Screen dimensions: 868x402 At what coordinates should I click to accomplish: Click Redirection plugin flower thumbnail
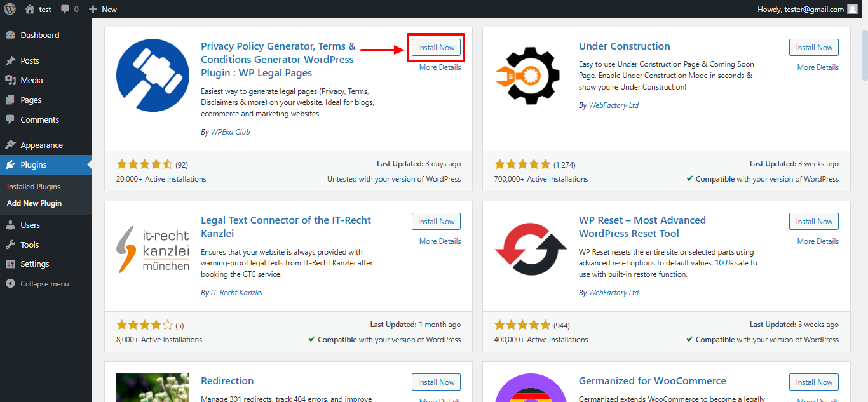click(x=153, y=388)
